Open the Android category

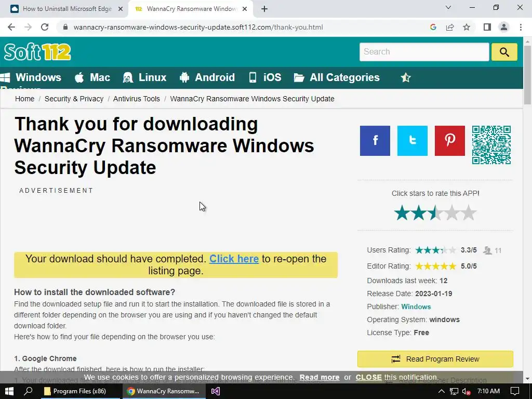(207, 77)
